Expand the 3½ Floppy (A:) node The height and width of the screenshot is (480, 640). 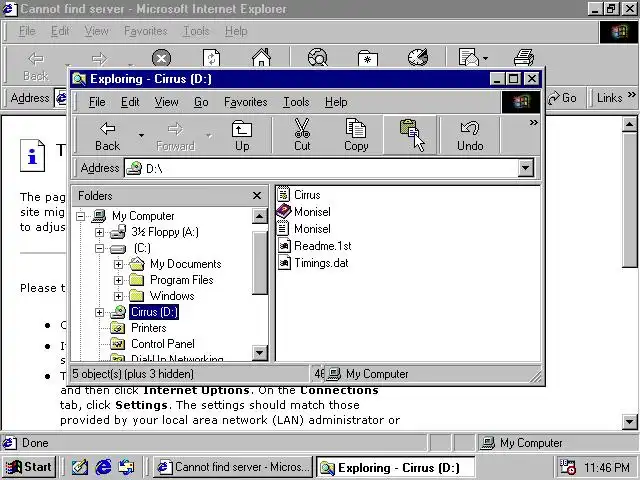click(99, 232)
